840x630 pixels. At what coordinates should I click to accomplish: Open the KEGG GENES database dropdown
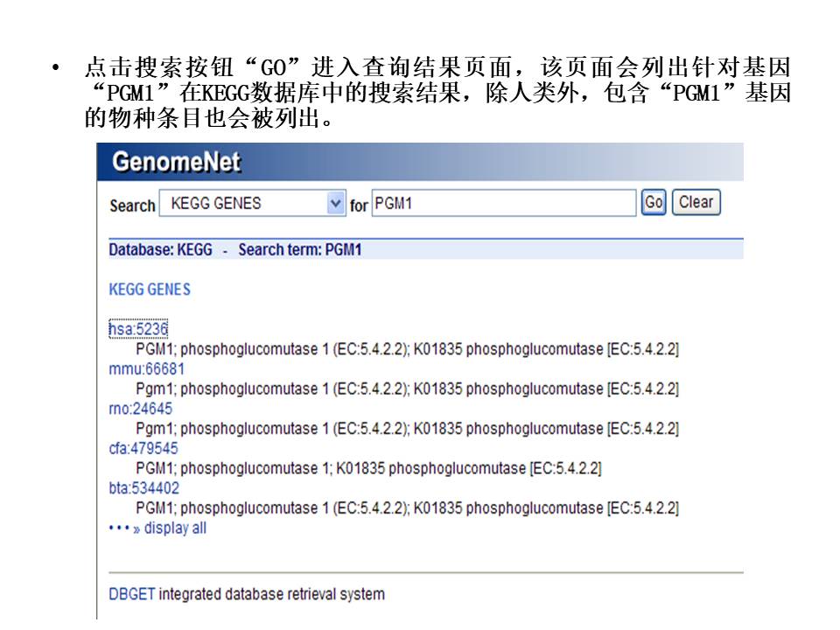(x=252, y=204)
